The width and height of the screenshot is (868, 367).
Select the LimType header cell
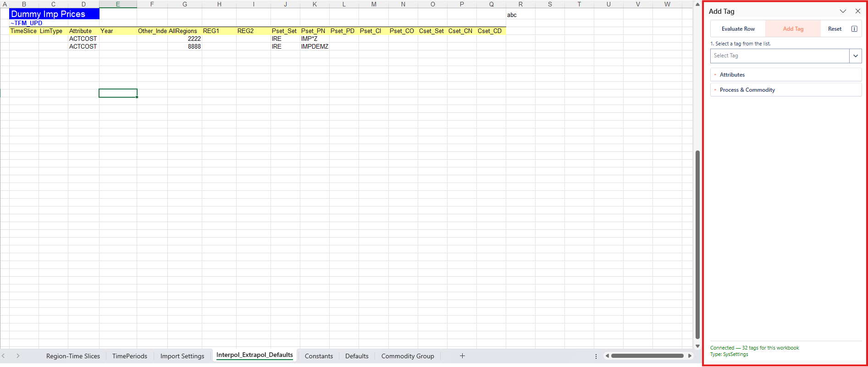coord(53,31)
